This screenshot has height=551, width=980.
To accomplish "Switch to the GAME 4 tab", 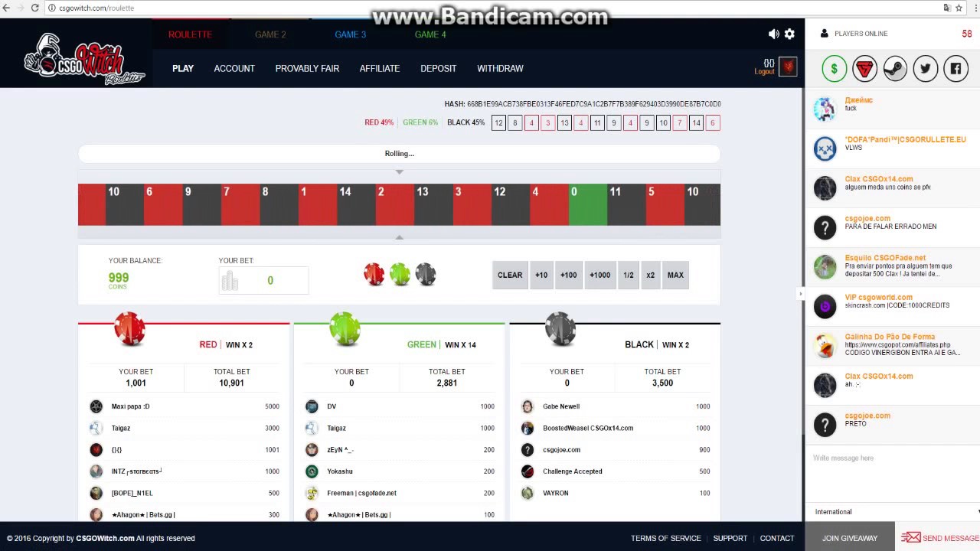I will 430,34.
